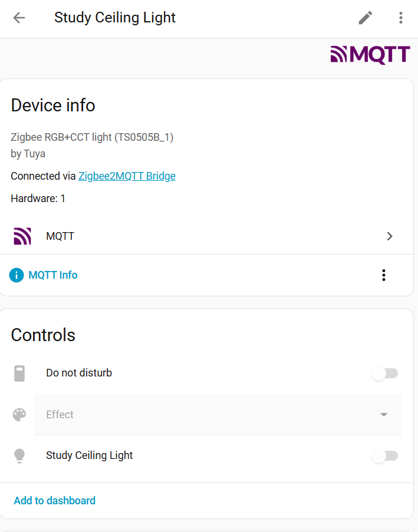418x532 pixels.
Task: Click the Effect dropdown arrow
Action: pyautogui.click(x=383, y=414)
